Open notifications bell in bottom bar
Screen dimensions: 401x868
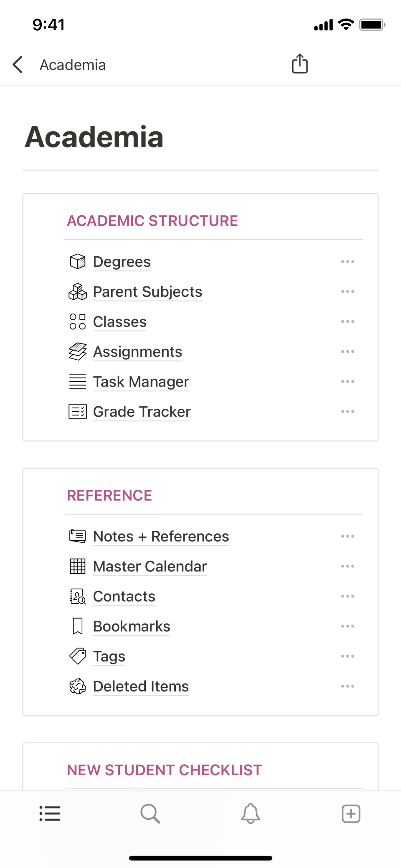coord(251,813)
